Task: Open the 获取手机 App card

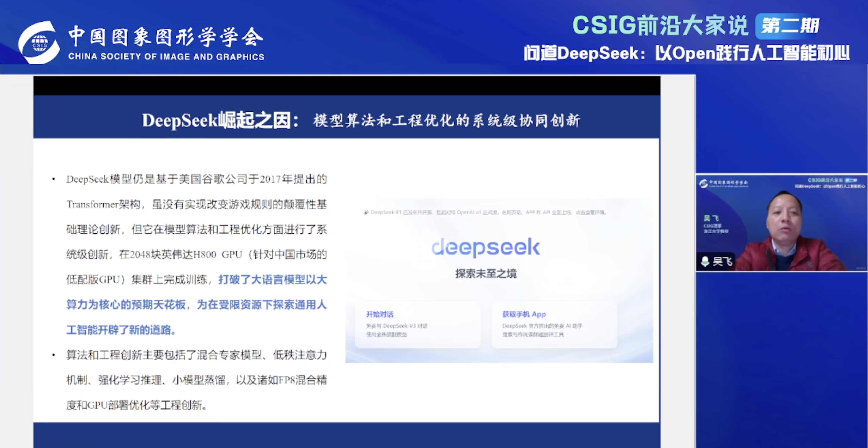Action: coord(554,324)
